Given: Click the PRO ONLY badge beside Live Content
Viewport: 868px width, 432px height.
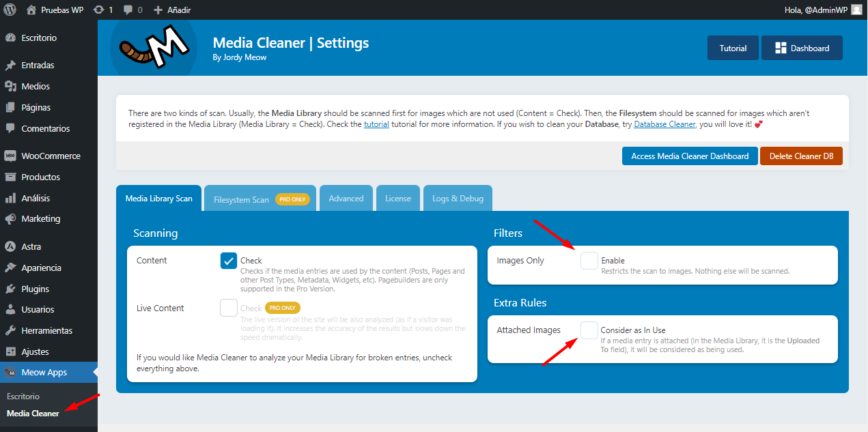Looking at the screenshot, I should (x=283, y=308).
